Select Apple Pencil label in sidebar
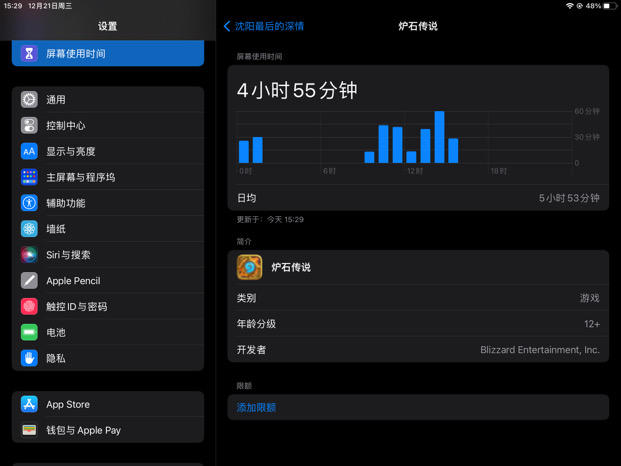This screenshot has height=466, width=621. point(73,281)
